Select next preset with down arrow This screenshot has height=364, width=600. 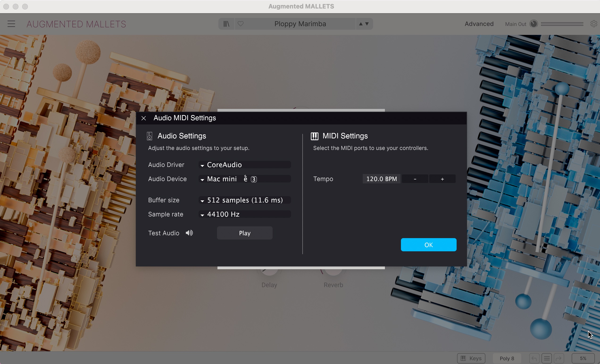[x=367, y=24]
